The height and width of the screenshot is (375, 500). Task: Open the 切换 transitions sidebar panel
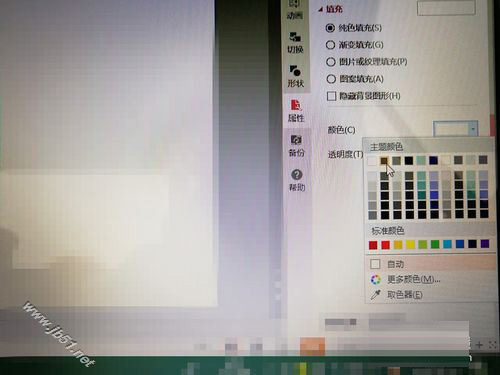[x=295, y=43]
